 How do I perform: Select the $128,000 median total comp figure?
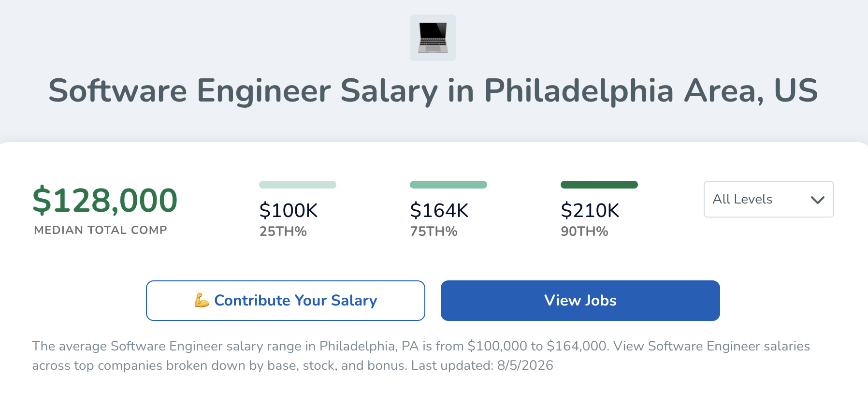(x=105, y=200)
